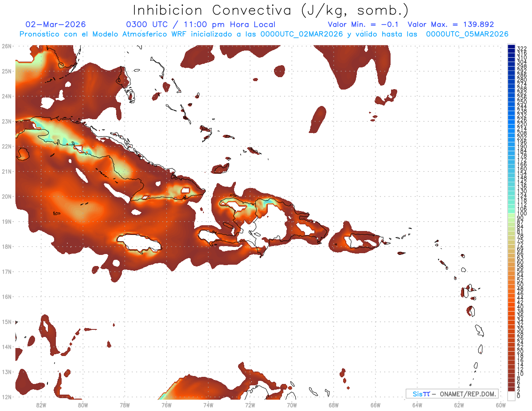The width and height of the screenshot is (532, 411).
Task: Click the 82W longitude label
Action: click(x=41, y=405)
